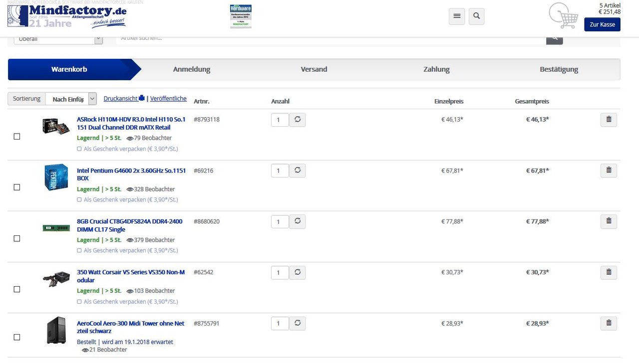
Task: Click the ASRock motherboard thumbnail
Action: coord(56,126)
